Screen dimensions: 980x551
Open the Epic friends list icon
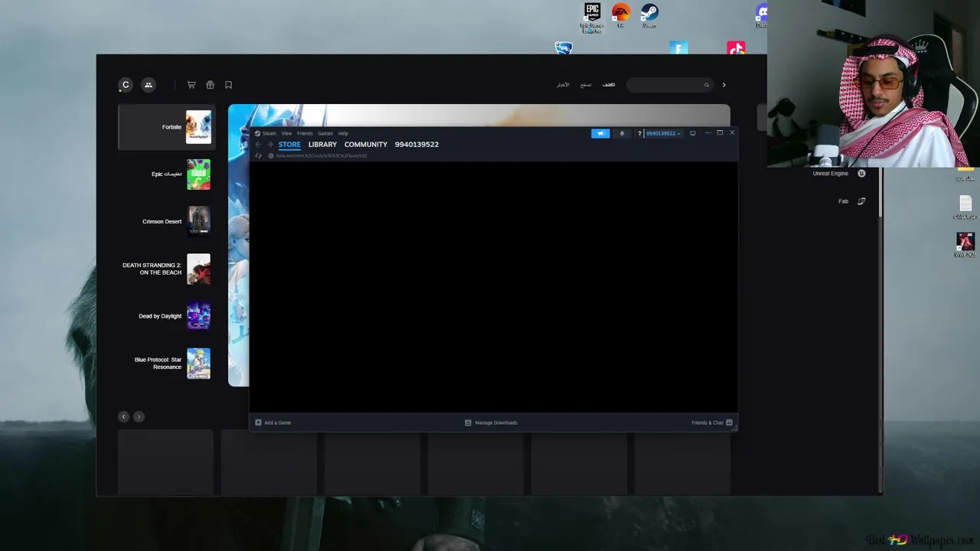(x=149, y=85)
